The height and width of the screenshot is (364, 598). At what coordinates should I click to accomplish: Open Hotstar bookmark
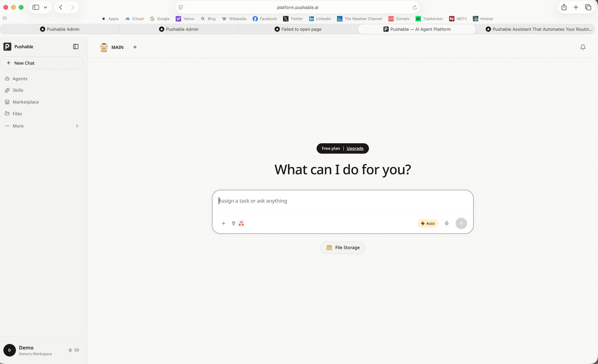(483, 19)
